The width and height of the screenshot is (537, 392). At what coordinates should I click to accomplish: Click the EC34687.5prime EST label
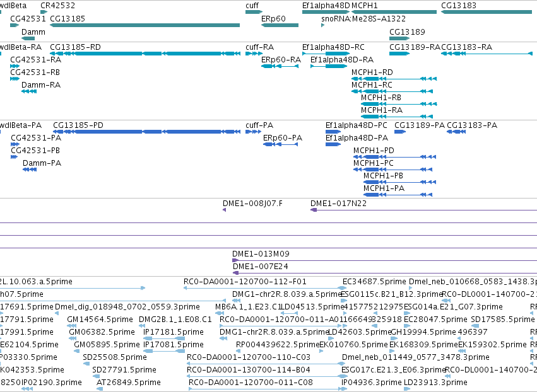(x=374, y=282)
